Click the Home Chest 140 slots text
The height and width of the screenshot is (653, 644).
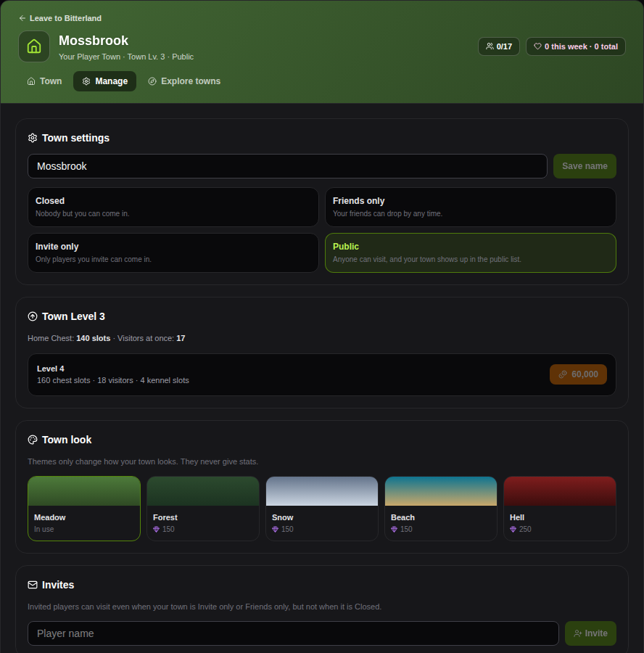tap(69, 338)
